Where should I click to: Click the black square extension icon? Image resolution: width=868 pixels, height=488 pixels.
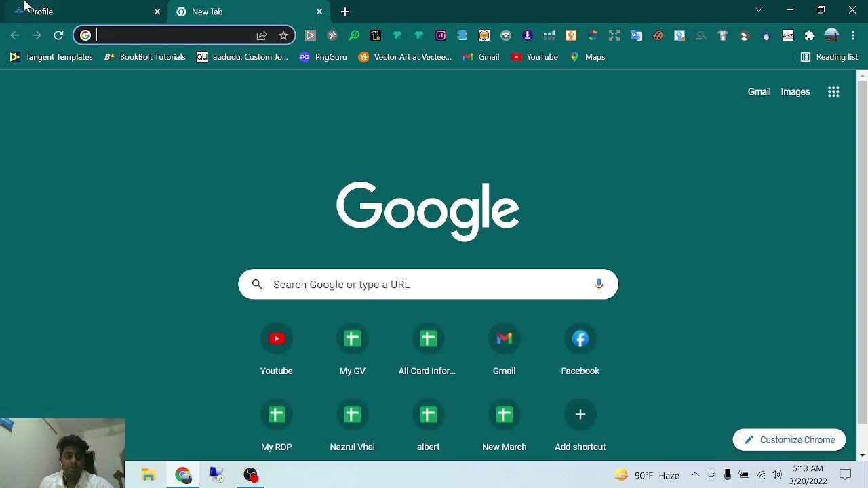[x=376, y=35]
